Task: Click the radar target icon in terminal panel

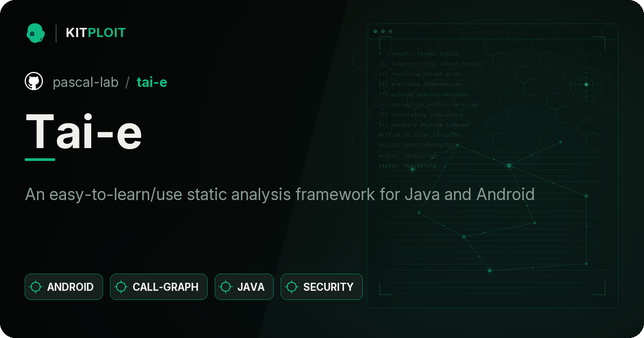Action: tap(586, 84)
